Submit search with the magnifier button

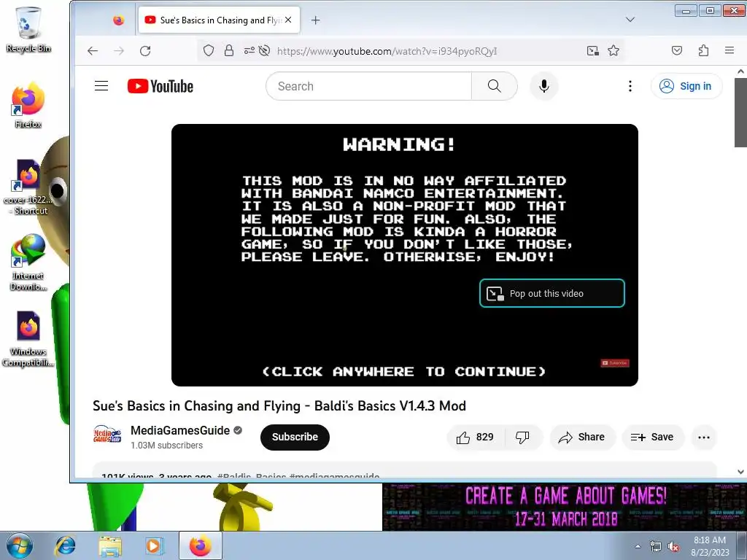click(x=495, y=86)
